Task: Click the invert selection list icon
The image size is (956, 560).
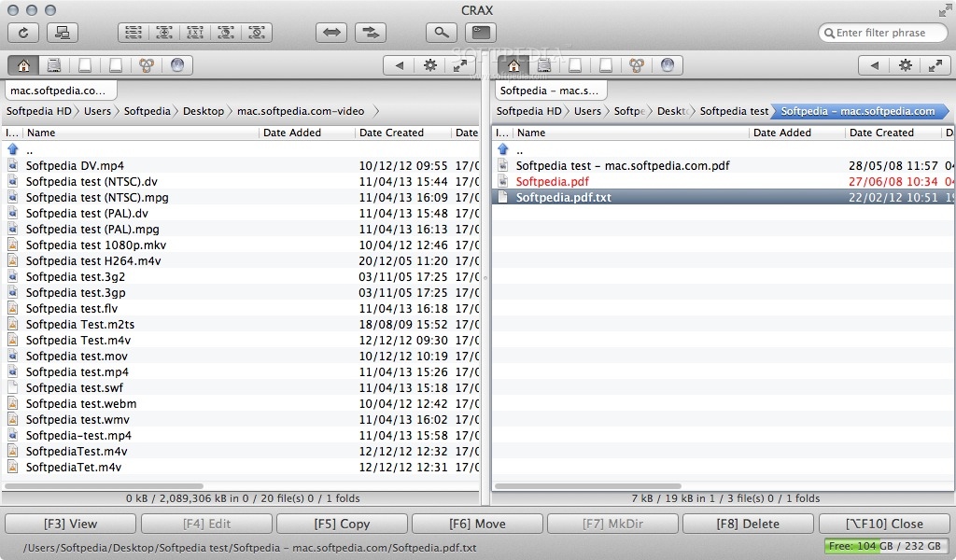Action: (x=226, y=33)
